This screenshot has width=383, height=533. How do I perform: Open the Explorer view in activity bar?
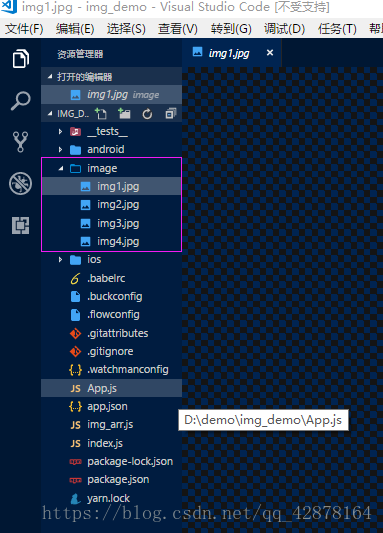click(x=20, y=59)
